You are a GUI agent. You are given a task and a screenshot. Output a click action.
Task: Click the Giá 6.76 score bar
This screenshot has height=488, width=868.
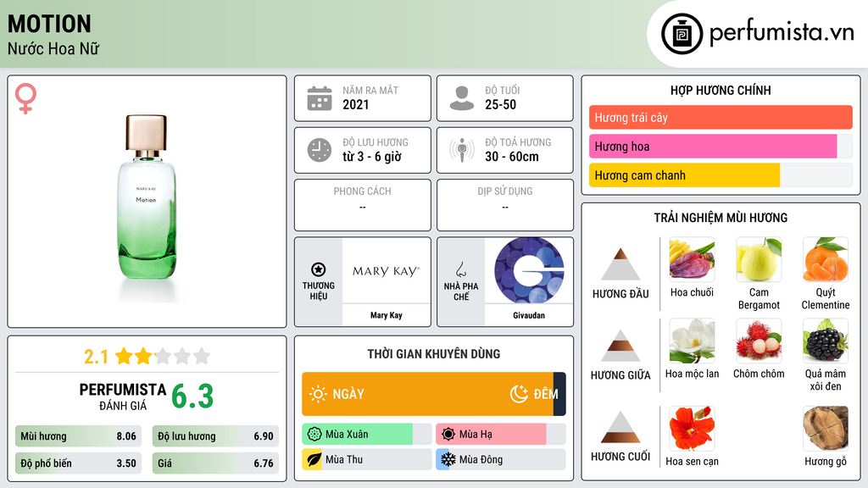click(x=215, y=463)
